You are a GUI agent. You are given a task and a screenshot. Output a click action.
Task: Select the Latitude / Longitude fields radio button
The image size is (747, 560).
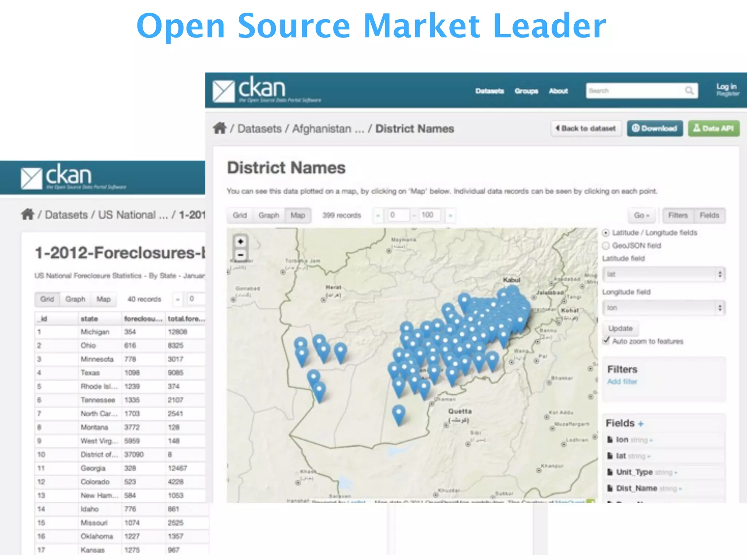coord(606,233)
